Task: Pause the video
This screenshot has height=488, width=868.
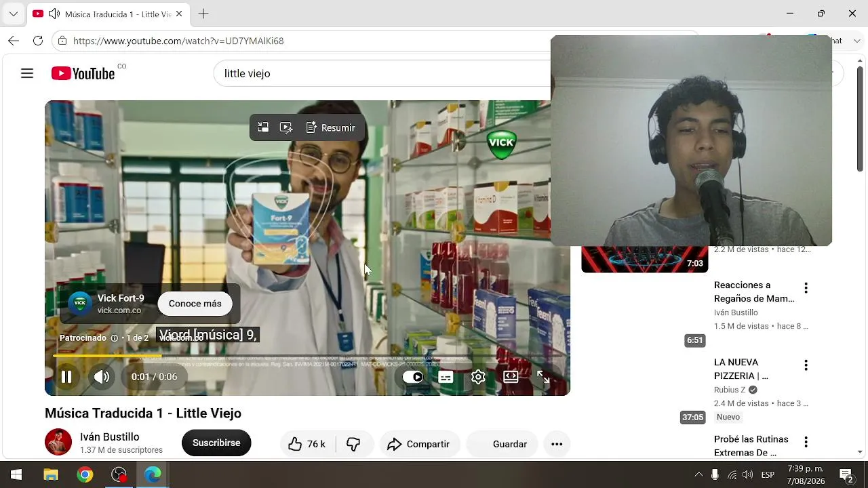Action: 66,377
